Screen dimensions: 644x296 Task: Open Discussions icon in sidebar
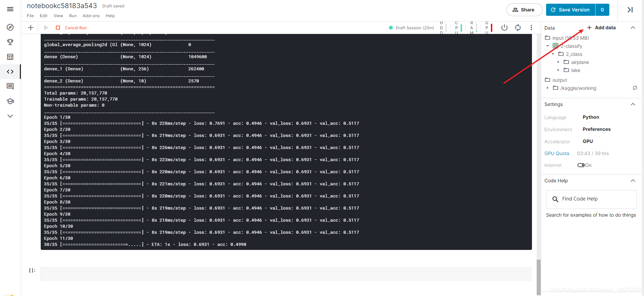coord(10,86)
